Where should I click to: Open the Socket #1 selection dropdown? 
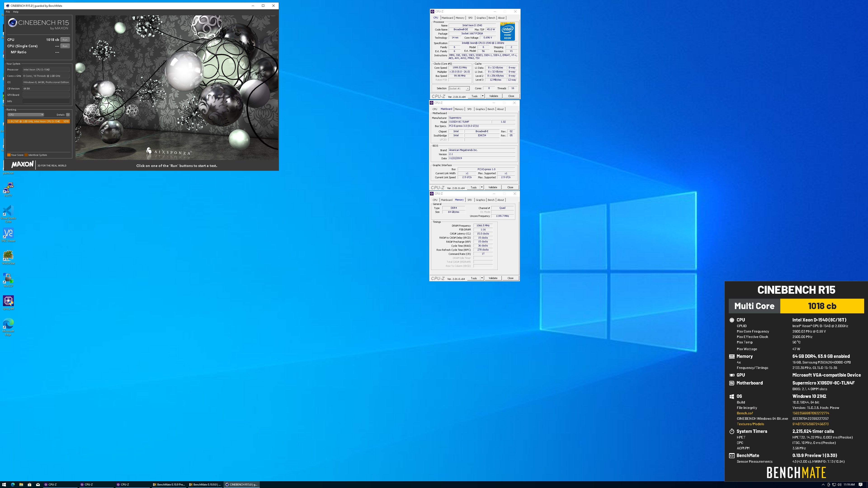point(459,89)
